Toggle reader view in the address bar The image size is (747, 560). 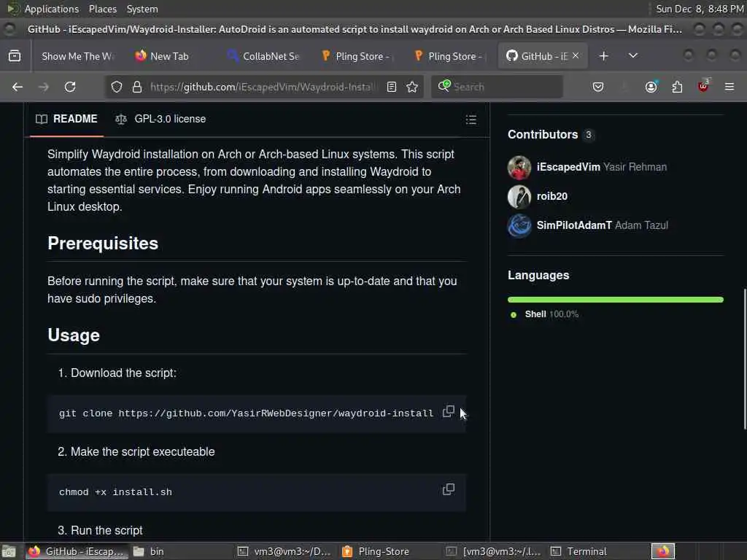[392, 87]
